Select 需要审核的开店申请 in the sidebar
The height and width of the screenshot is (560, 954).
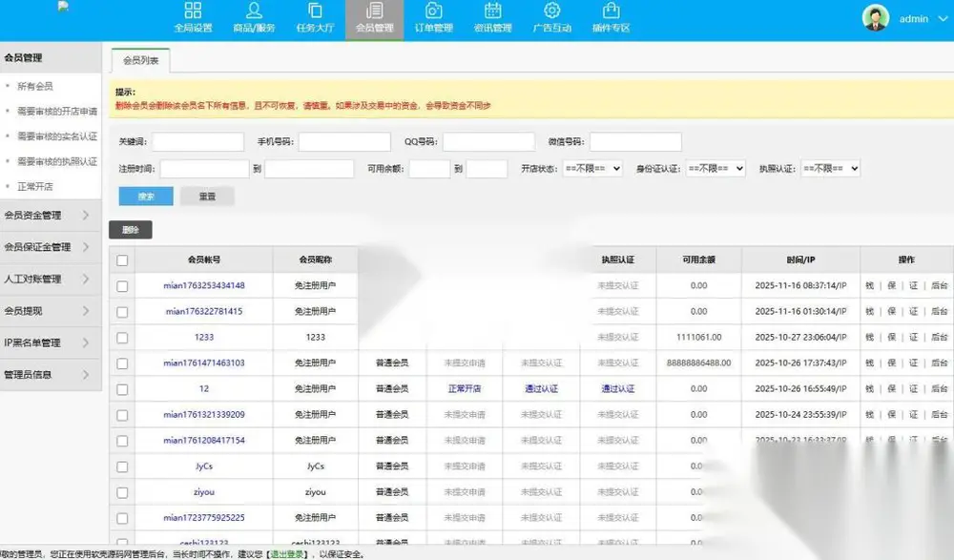(x=57, y=112)
